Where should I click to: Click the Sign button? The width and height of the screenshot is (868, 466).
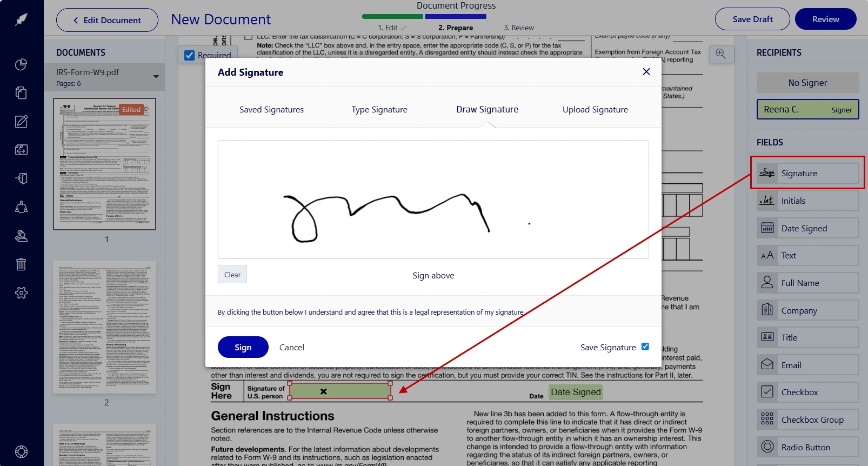(243, 347)
